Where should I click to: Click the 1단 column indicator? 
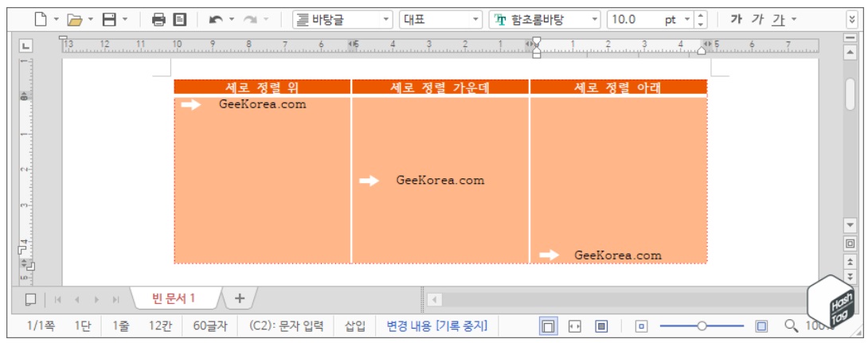click(x=83, y=326)
